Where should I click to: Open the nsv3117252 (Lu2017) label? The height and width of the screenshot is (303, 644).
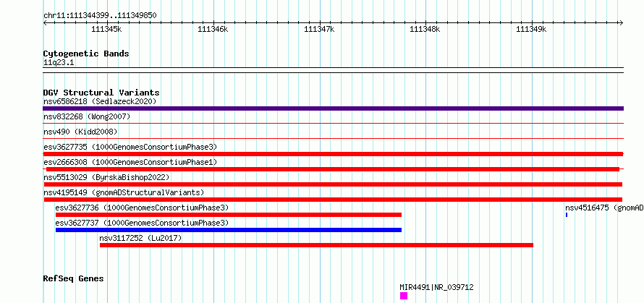click(140, 238)
